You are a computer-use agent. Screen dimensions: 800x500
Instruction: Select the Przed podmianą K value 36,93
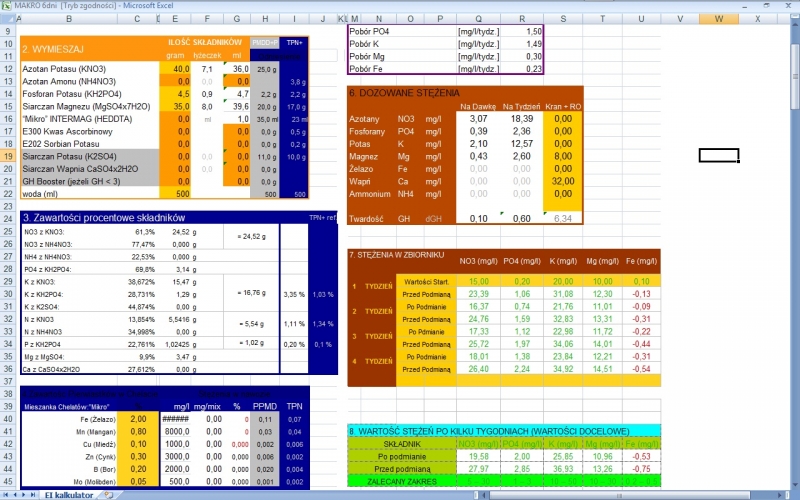coord(563,469)
